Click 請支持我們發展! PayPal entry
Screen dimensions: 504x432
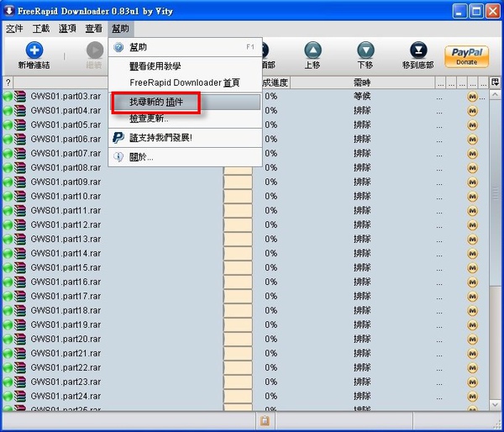[x=185, y=138]
